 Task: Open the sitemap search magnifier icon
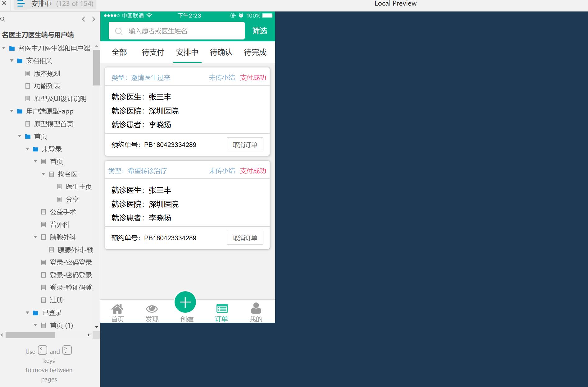point(3,19)
